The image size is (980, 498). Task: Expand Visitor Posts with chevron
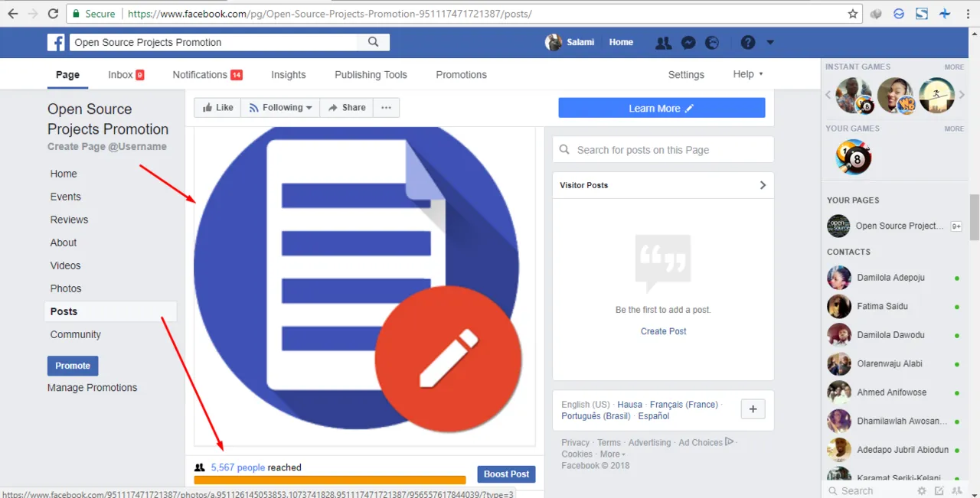click(763, 185)
